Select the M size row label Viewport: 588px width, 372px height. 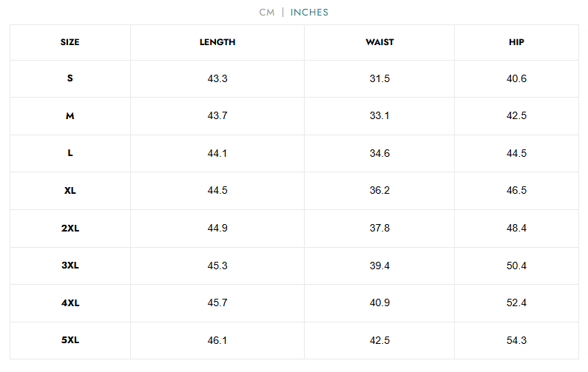pos(70,116)
